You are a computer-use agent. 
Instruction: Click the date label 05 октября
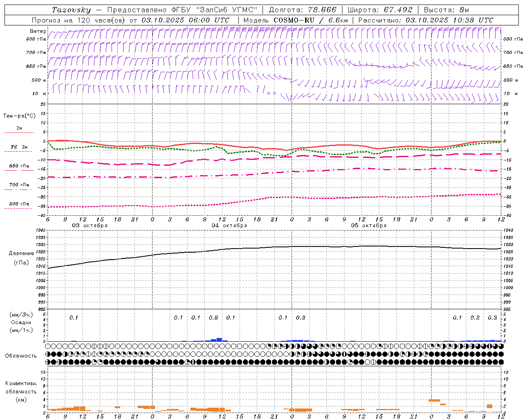coord(369,226)
